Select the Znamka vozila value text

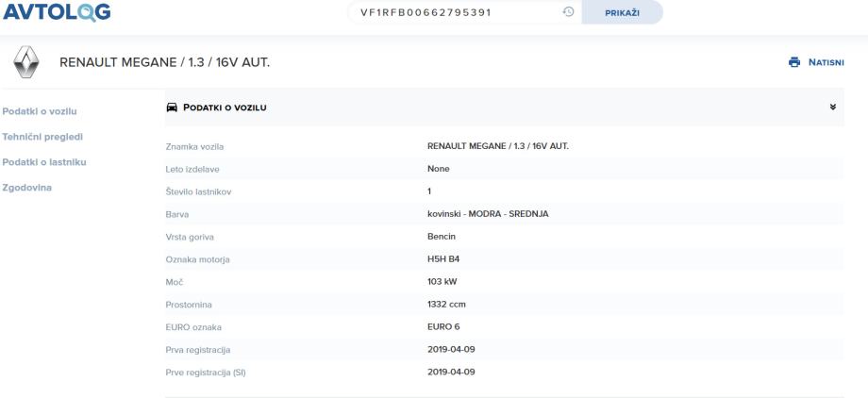tap(498, 146)
